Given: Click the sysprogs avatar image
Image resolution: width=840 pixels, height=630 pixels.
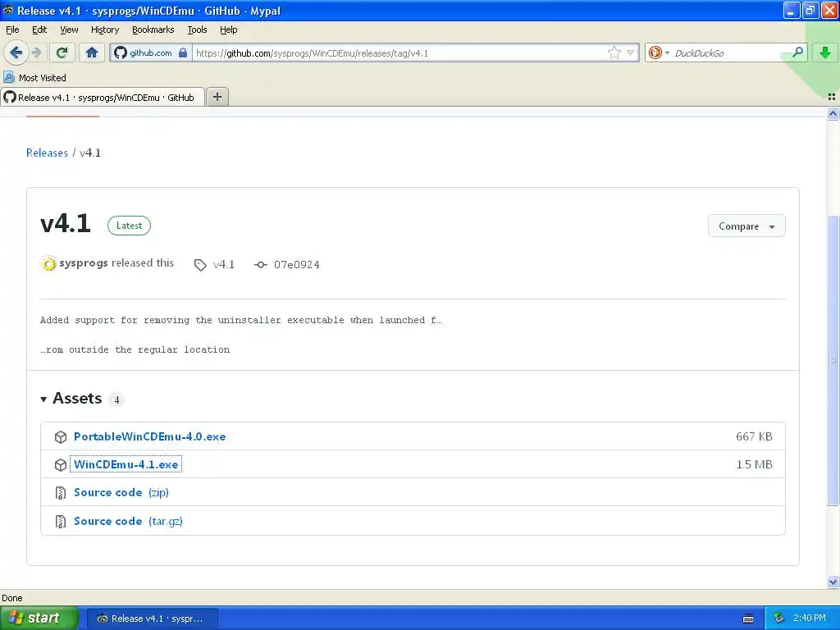Looking at the screenshot, I should [x=48, y=263].
